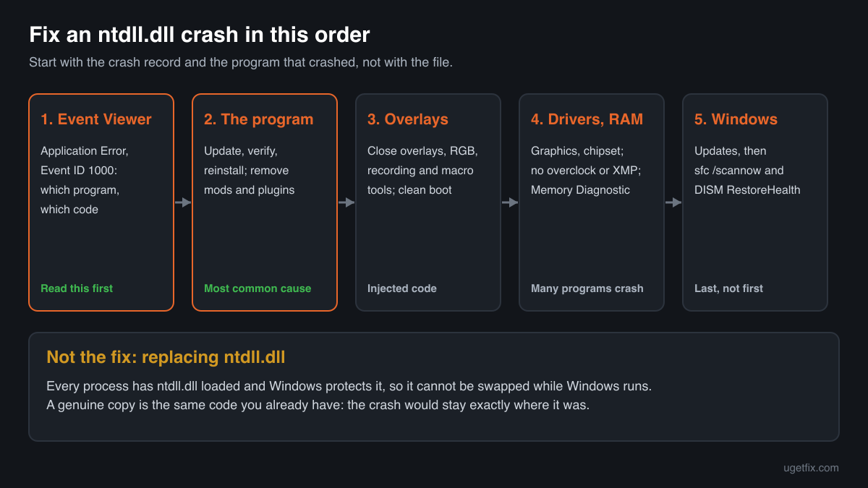Click the title 'Fix an ntdll.dll crash in this order'
Screen dimensions: 868x488
pos(199,35)
